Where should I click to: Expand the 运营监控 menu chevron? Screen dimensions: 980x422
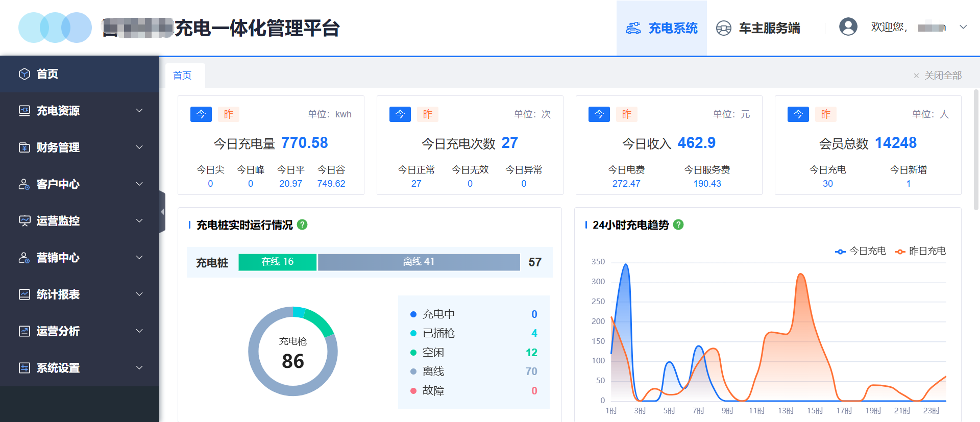pos(139,221)
